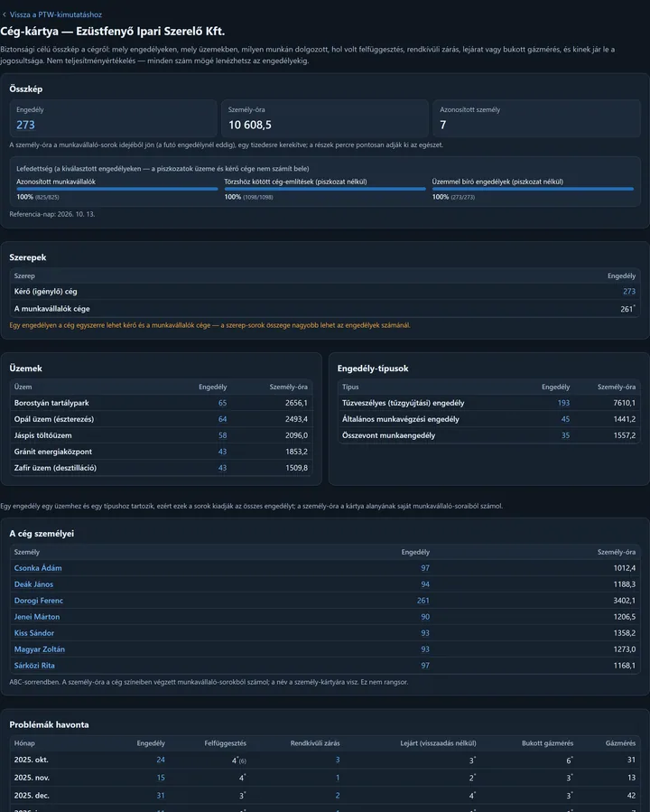Open Dorogi Ferenc's 261 permits
650x812 pixels.
(x=422, y=601)
